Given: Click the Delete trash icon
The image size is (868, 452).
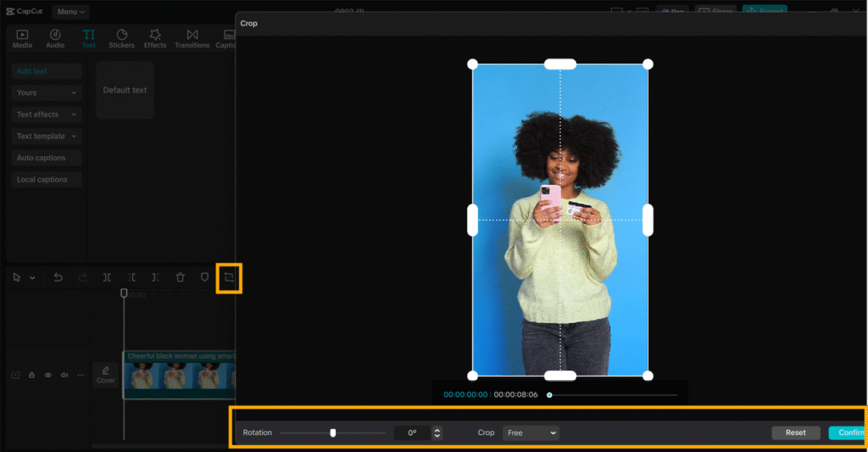Looking at the screenshot, I should click(180, 277).
